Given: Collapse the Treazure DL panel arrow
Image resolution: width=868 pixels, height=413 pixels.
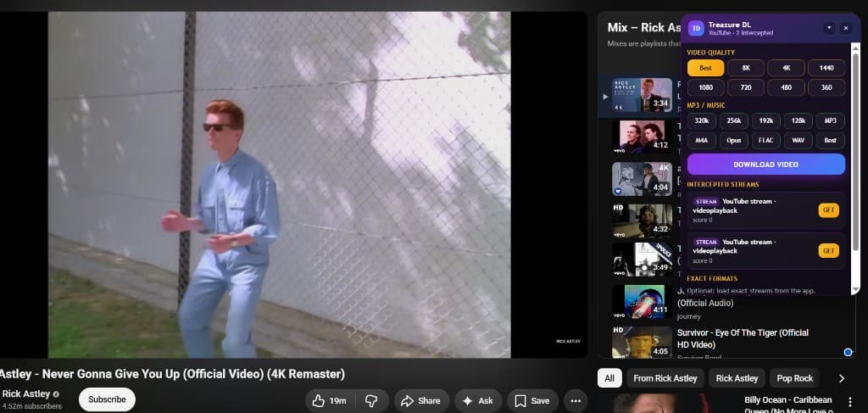Looking at the screenshot, I should pyautogui.click(x=829, y=28).
